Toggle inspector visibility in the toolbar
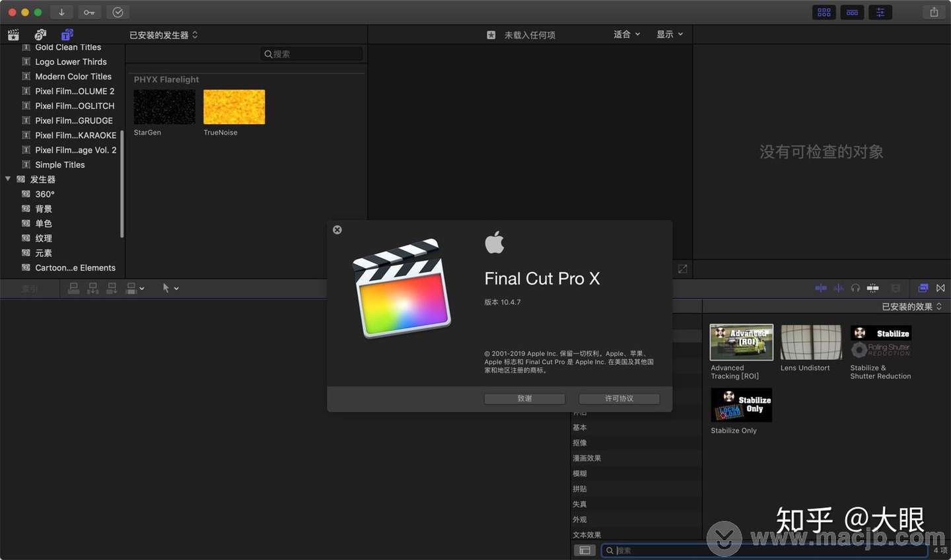Screen dimensions: 951x560 [x=880, y=12]
